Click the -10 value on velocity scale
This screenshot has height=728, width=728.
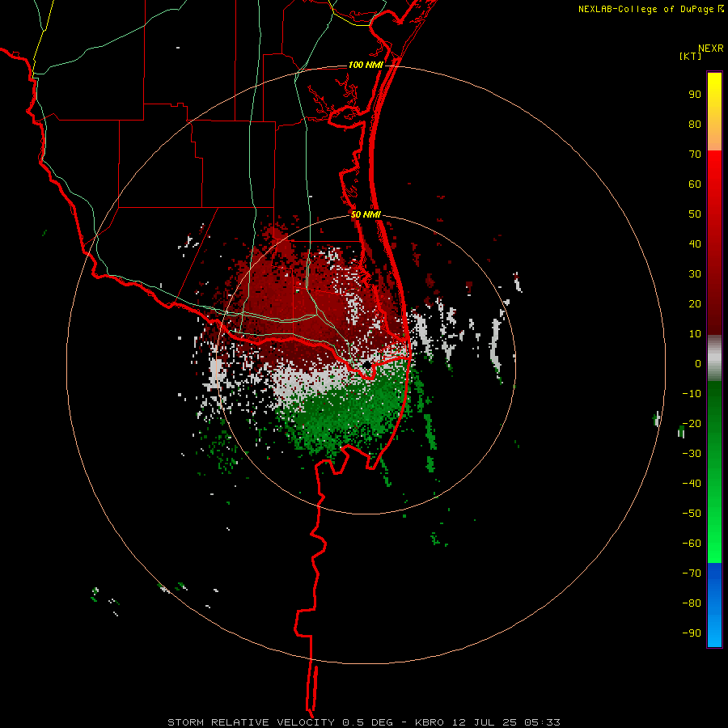(x=692, y=394)
